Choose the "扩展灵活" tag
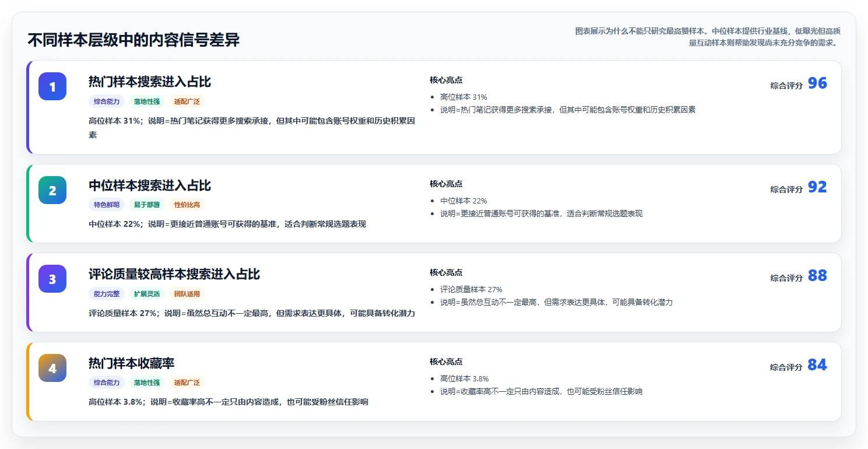Screen dimensions: 868x449 pos(147,294)
